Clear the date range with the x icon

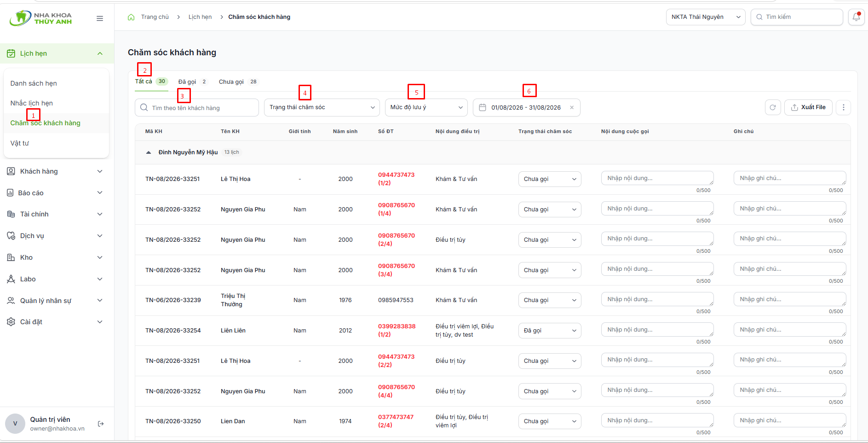tap(572, 107)
